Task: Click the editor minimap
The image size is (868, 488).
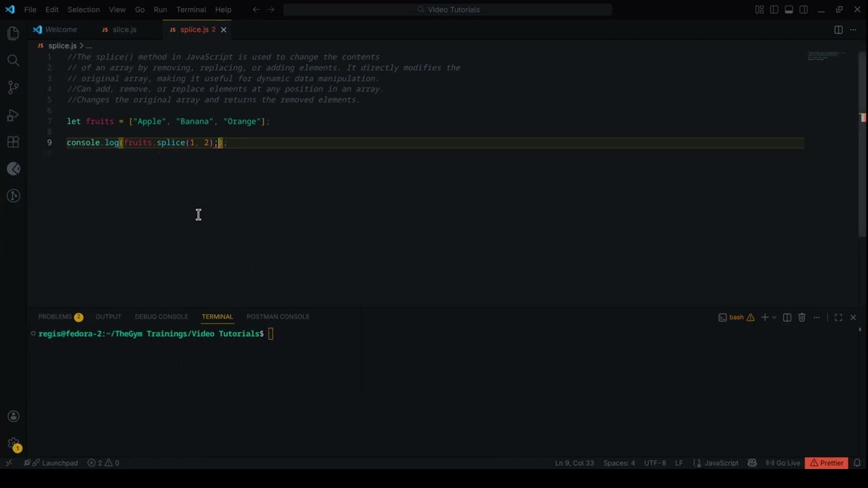Action: tap(827, 56)
